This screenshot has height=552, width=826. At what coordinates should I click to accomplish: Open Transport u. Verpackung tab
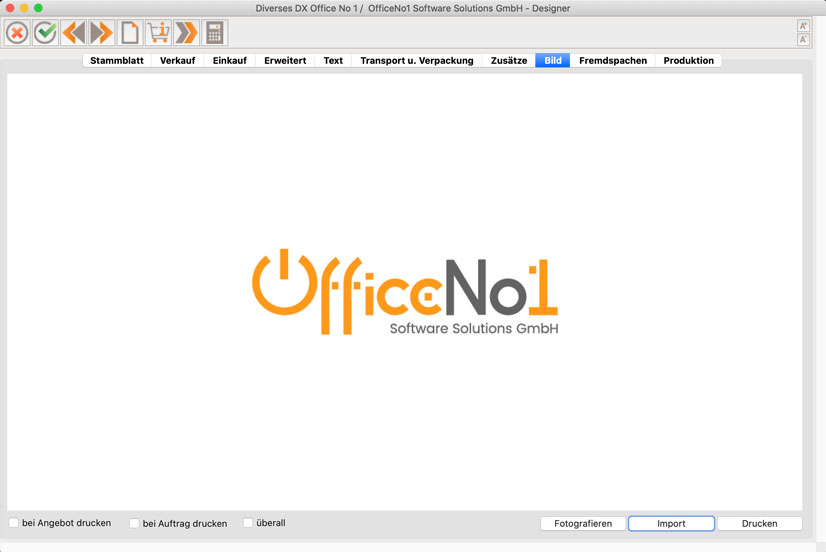pyautogui.click(x=417, y=61)
